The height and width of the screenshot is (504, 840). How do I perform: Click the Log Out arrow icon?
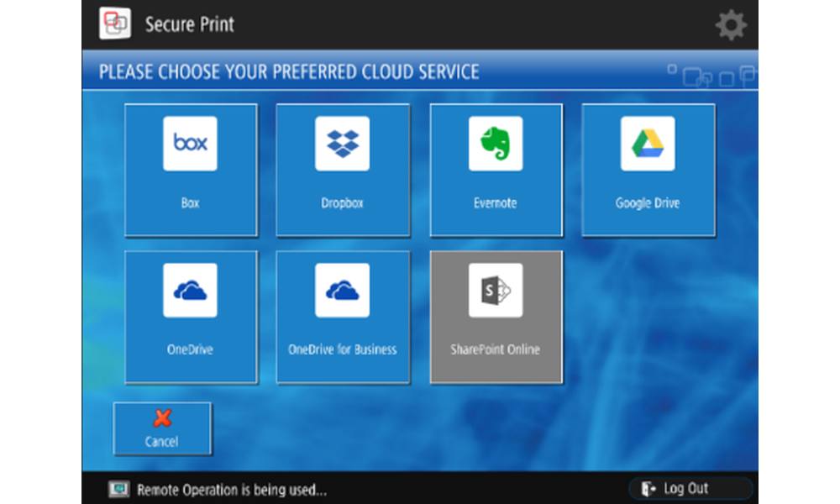click(647, 487)
